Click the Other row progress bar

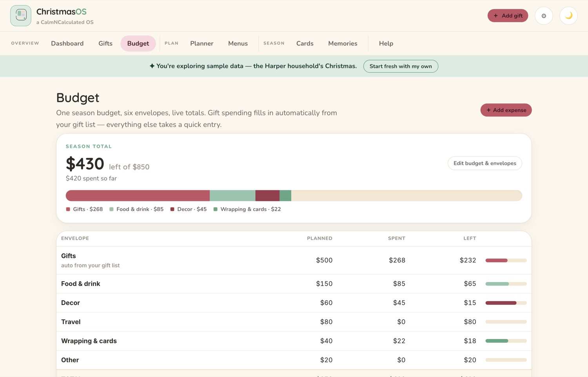coord(506,360)
